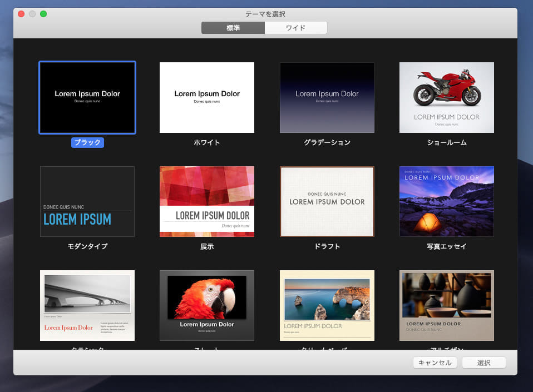Viewport: 533px width, 392px height.
Task: Select the ショールーム motorcycle theme
Action: click(x=447, y=97)
